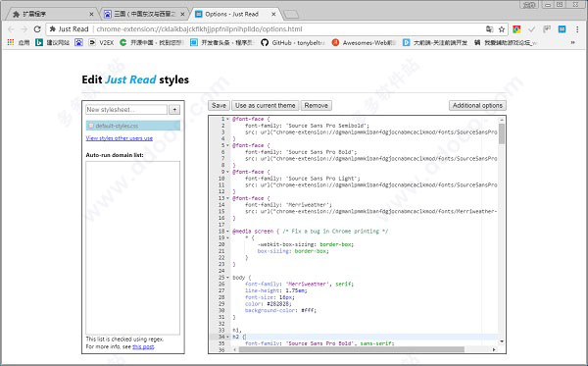
Task: Open Additional options
Action: point(477,106)
